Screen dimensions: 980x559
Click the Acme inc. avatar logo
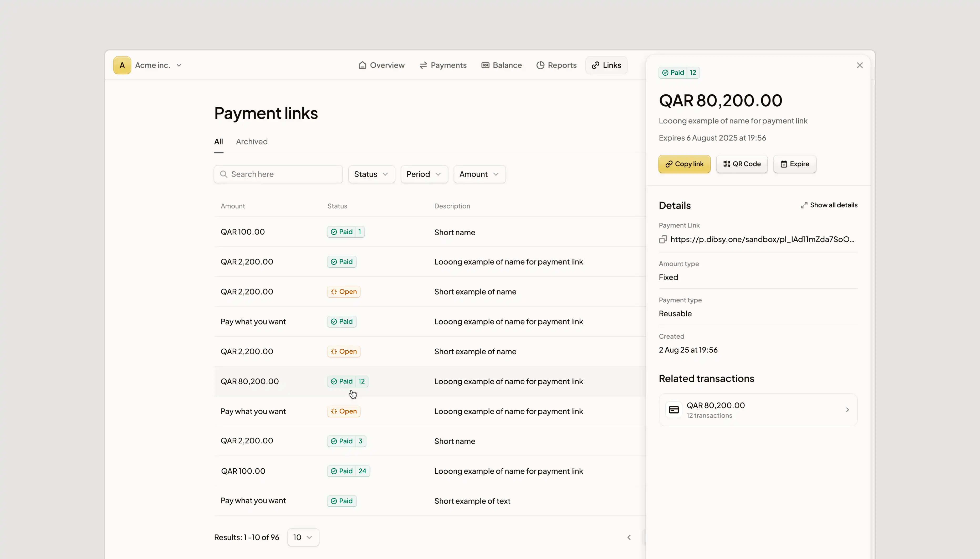pyautogui.click(x=122, y=65)
